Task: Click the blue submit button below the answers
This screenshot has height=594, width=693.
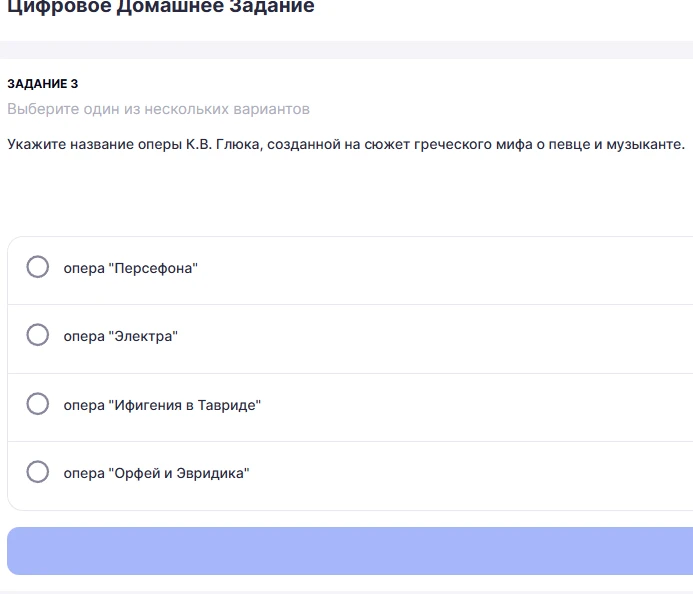Action: pyautogui.click(x=350, y=551)
